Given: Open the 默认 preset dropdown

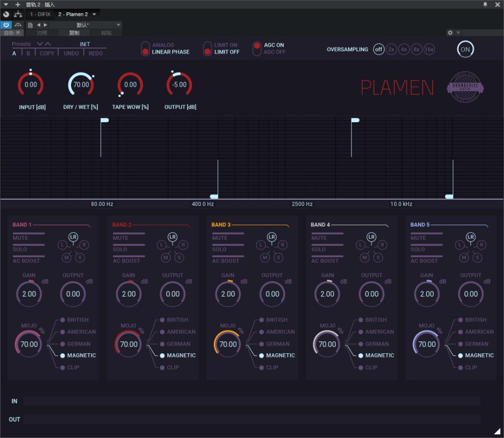Looking at the screenshot, I should [85, 25].
